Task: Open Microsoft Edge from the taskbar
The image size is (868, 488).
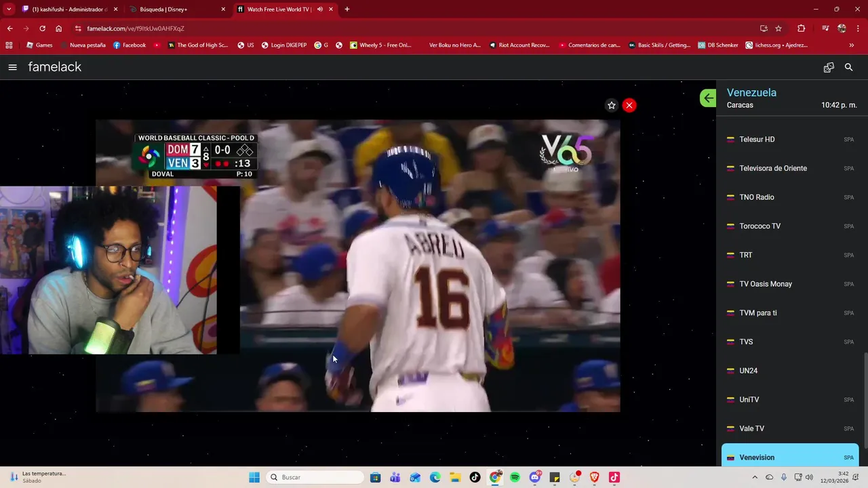Action: click(435, 477)
